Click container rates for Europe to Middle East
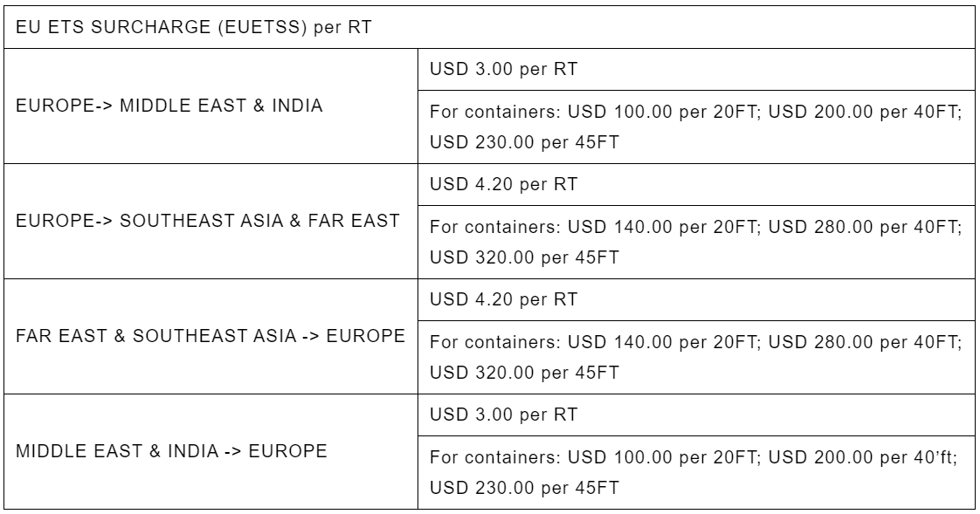Screen dimensions: 980x514 coord(696,127)
